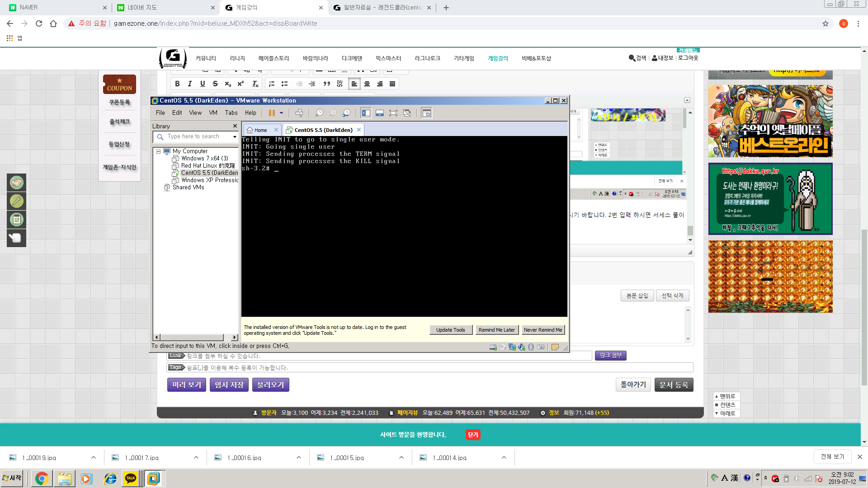The height and width of the screenshot is (488, 868).
Task: Align text right in editor
Action: [380, 84]
